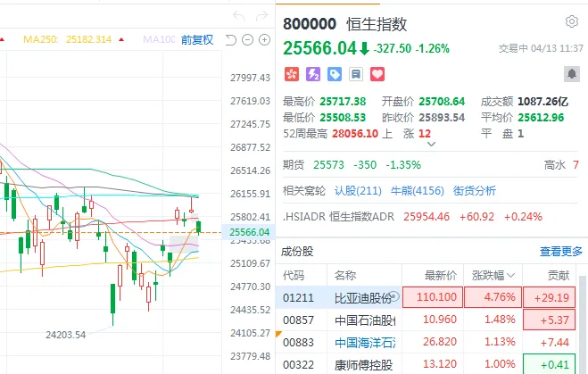The image size is (588, 374).
Task: Click 查看更多 link
Action: click(561, 252)
